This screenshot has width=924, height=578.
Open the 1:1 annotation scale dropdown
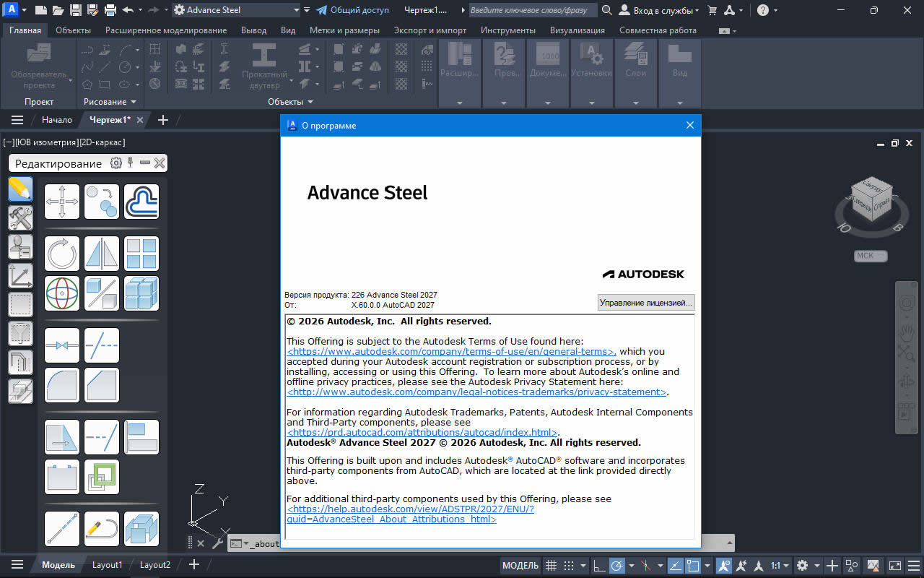(x=780, y=565)
